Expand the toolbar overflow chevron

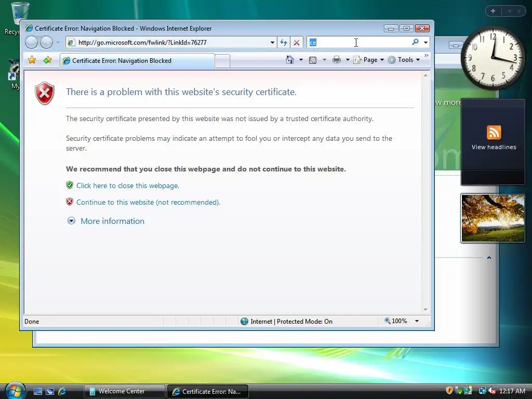coord(427,55)
